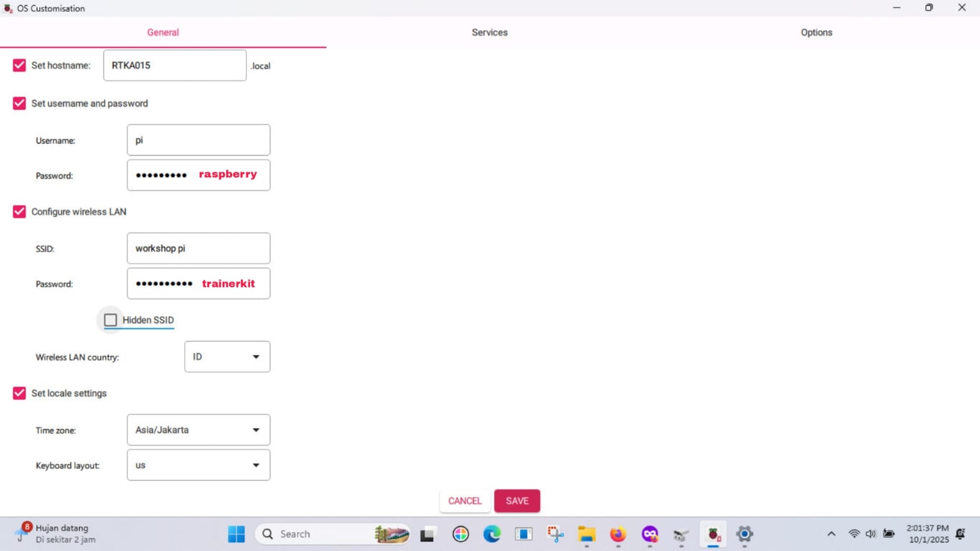Expand the Time zone dropdown
The height and width of the screenshot is (551, 980).
[198, 430]
